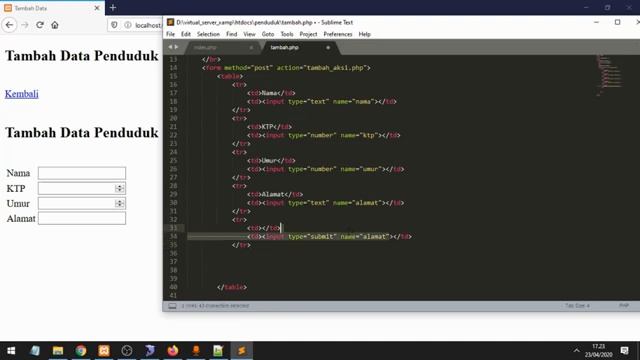Open XAMPP control panel in taskbar
Viewport: 640px width, 360px height.
104,351
